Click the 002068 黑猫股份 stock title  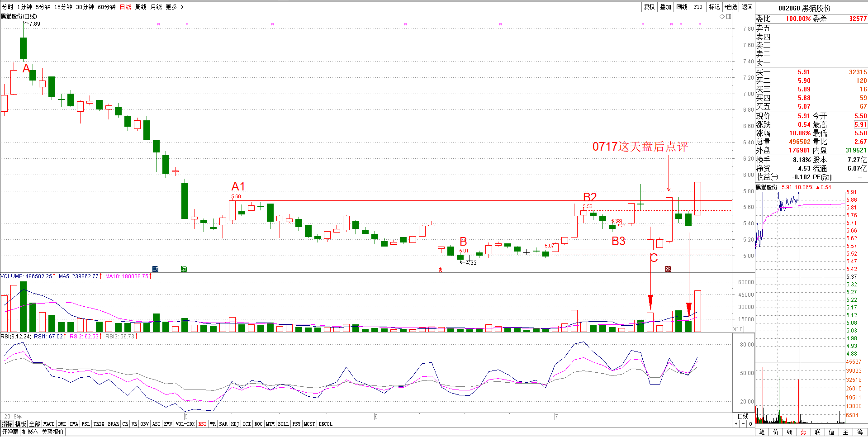click(804, 8)
